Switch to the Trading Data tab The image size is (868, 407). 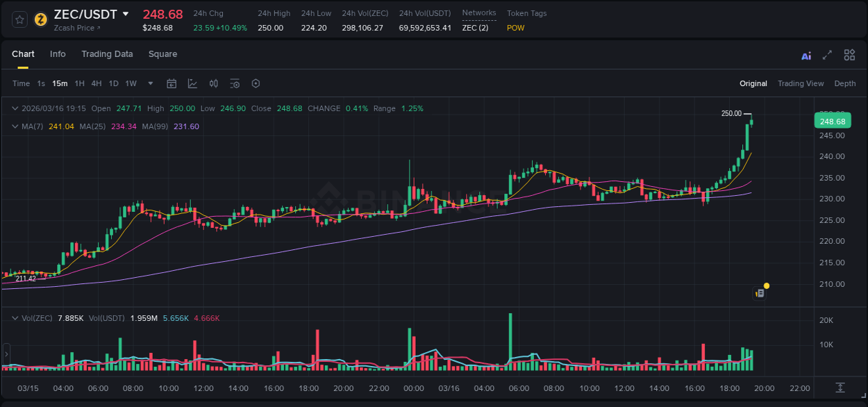click(107, 54)
